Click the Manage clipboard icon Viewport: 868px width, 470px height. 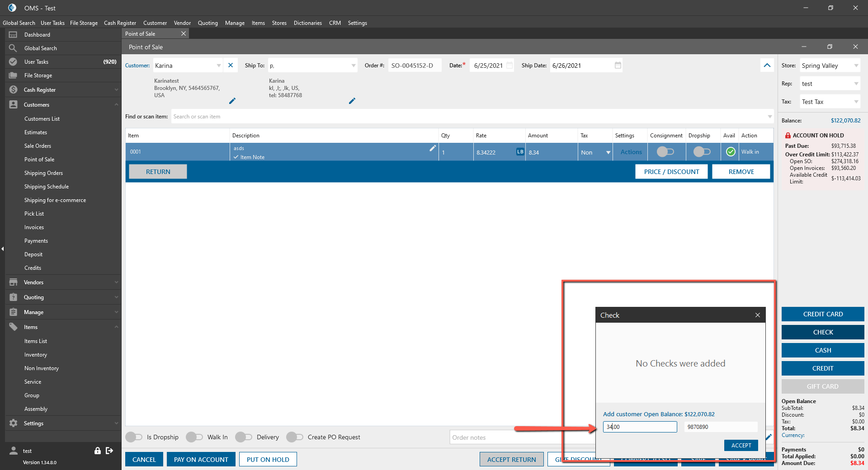tap(13, 312)
